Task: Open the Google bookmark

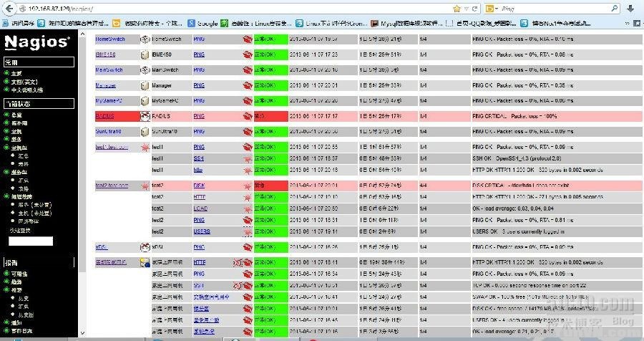Action: click(203, 24)
